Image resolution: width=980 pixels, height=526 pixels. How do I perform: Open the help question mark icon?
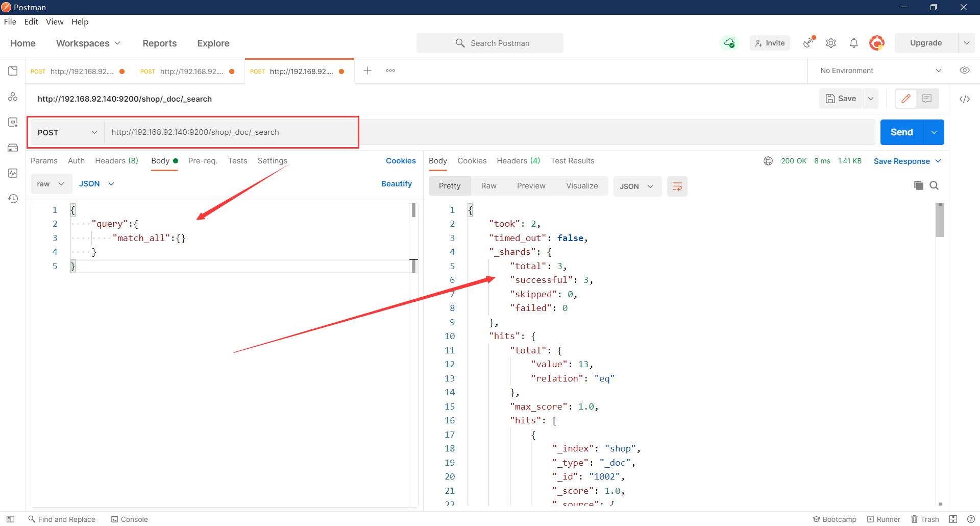pos(971,519)
